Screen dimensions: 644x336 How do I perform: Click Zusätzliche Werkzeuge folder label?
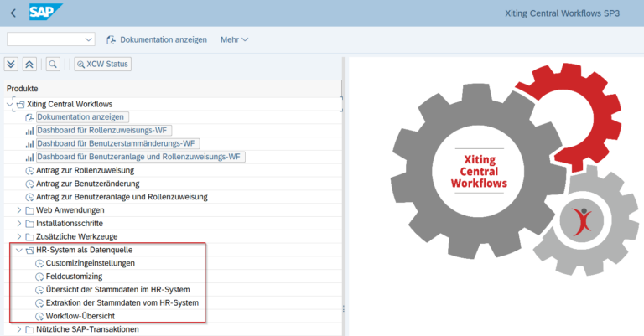pyautogui.click(x=77, y=236)
